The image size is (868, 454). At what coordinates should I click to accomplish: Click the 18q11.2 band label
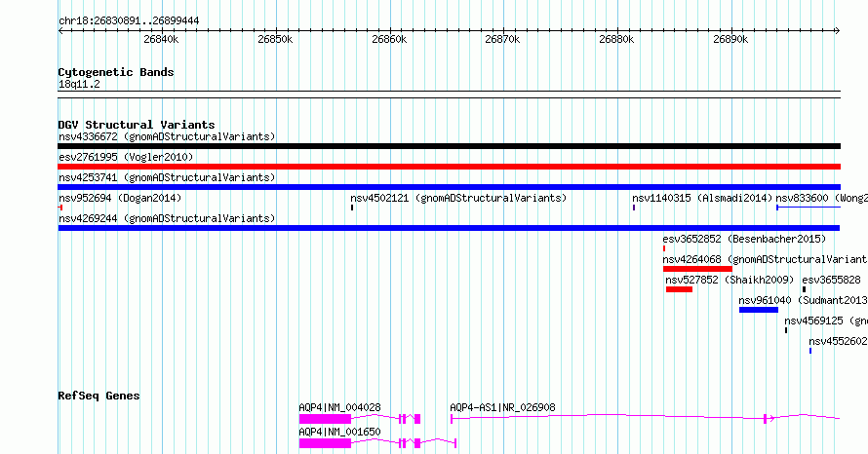click(79, 84)
